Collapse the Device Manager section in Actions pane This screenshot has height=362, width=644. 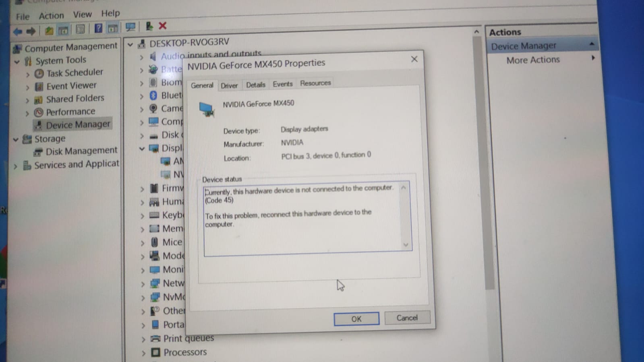pos(592,44)
